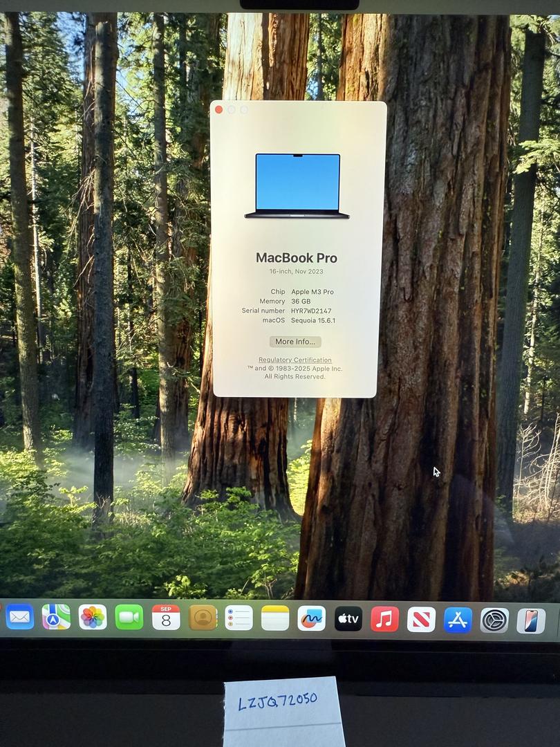The height and width of the screenshot is (747, 560).
Task: Launch the Music app
Action: click(x=385, y=619)
